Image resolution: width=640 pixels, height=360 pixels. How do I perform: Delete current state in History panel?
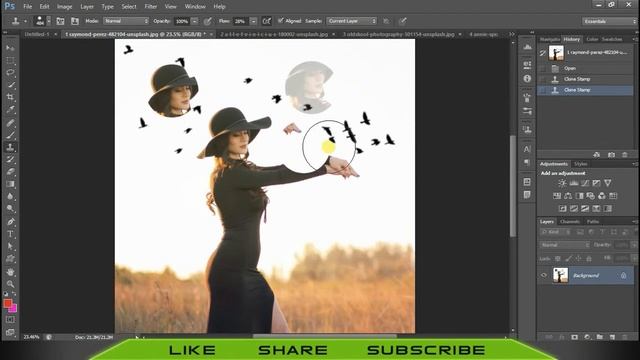click(x=624, y=155)
